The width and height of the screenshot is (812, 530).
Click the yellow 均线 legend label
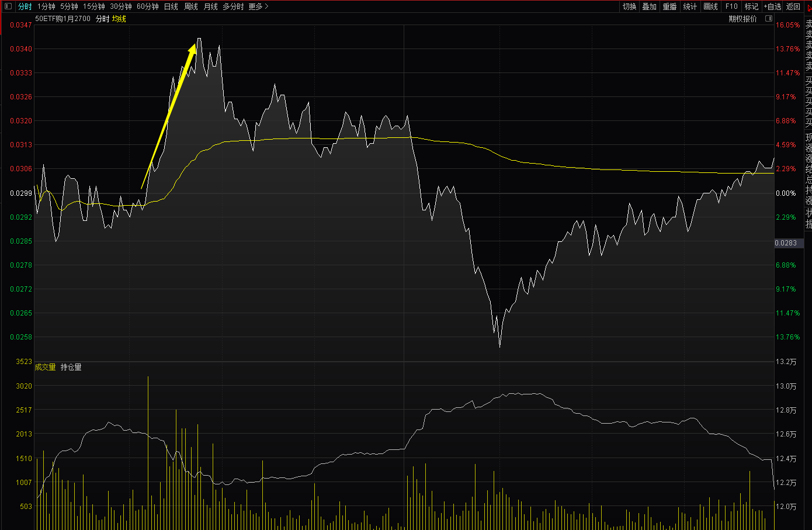click(x=119, y=19)
